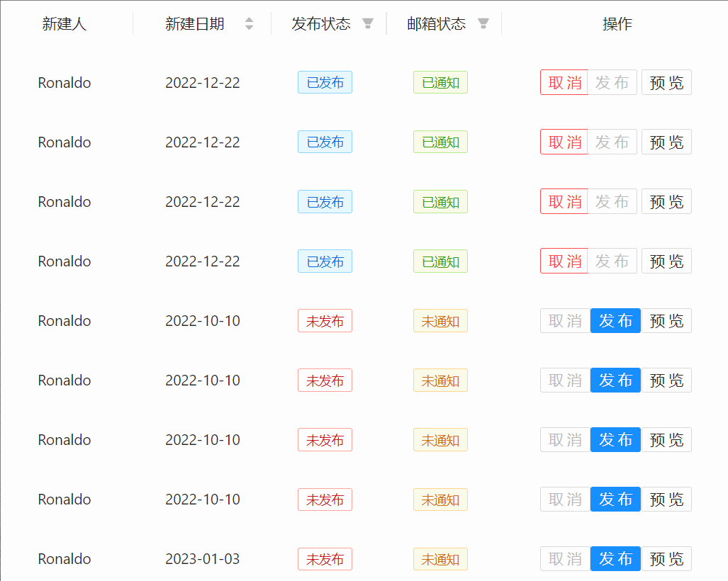The width and height of the screenshot is (728, 581).
Task: Click 未通知 tag in the 2023-01-03 row
Action: point(440,559)
